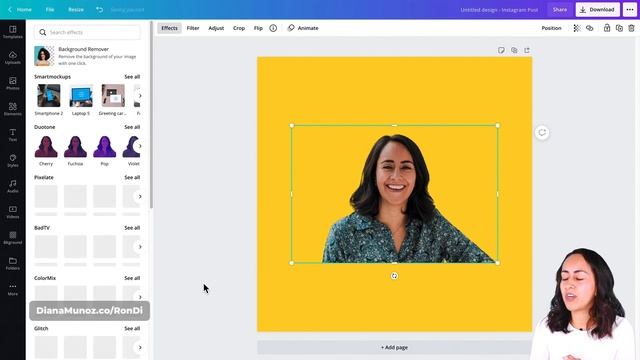Open the Resize menu
The height and width of the screenshot is (360, 640).
pyautogui.click(x=76, y=9)
